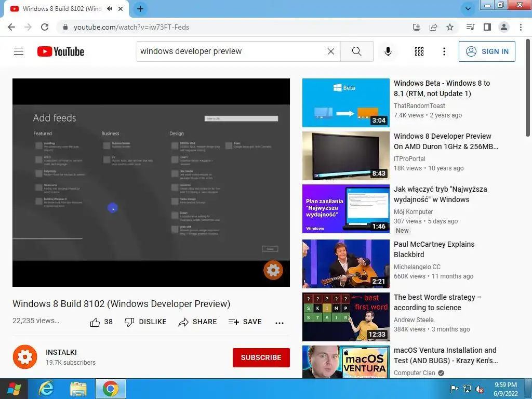Open the ThatRandomToast channel name
Viewport: 532px width, 399px height.
(419, 106)
